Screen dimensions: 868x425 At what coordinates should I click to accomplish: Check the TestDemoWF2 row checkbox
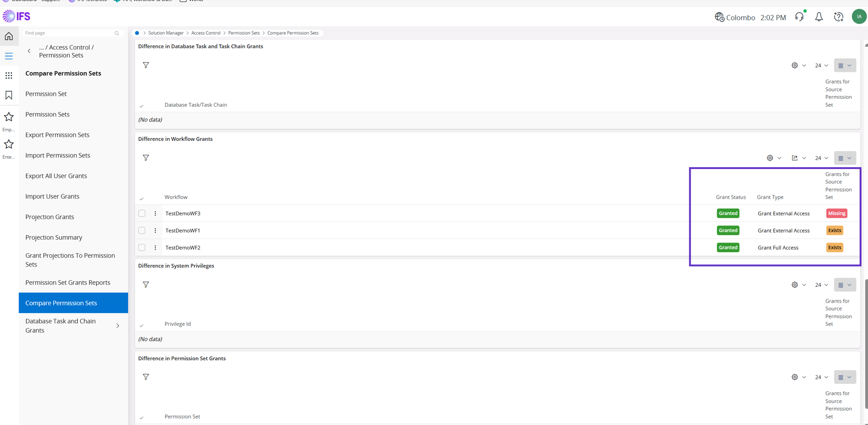[142, 247]
